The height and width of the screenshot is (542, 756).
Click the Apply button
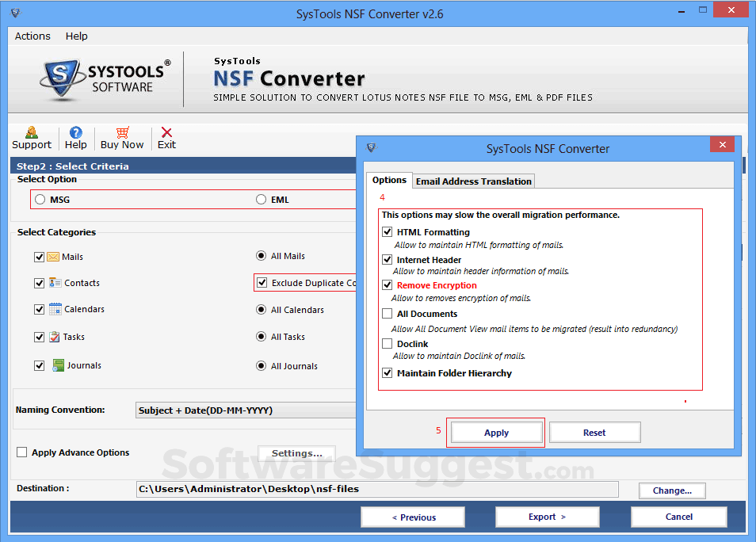coord(496,433)
